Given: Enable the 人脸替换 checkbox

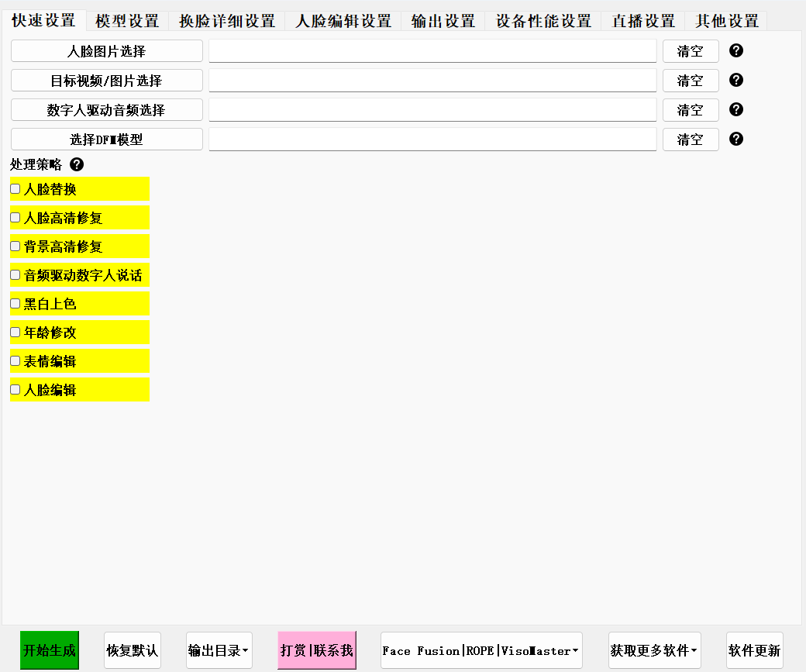Looking at the screenshot, I should tap(15, 189).
